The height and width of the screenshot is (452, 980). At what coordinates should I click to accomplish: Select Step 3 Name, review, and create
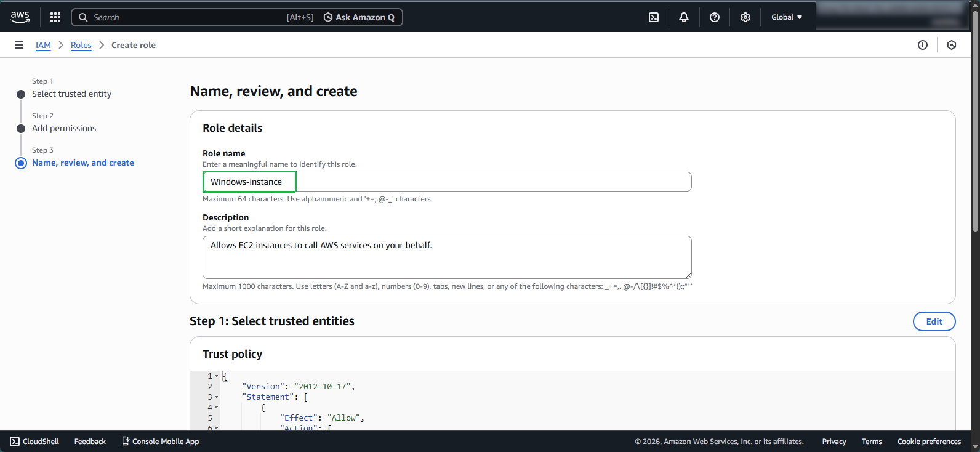click(x=82, y=163)
